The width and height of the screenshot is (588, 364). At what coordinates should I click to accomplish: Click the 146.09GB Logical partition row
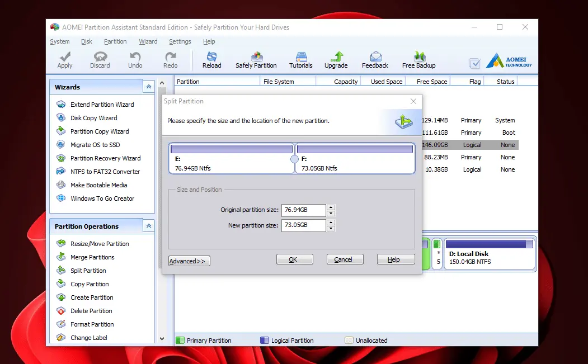471,145
